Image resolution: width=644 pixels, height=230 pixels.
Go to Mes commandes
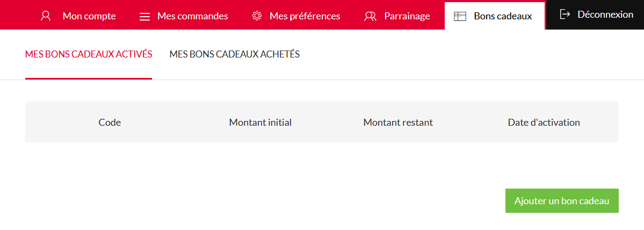click(x=192, y=16)
